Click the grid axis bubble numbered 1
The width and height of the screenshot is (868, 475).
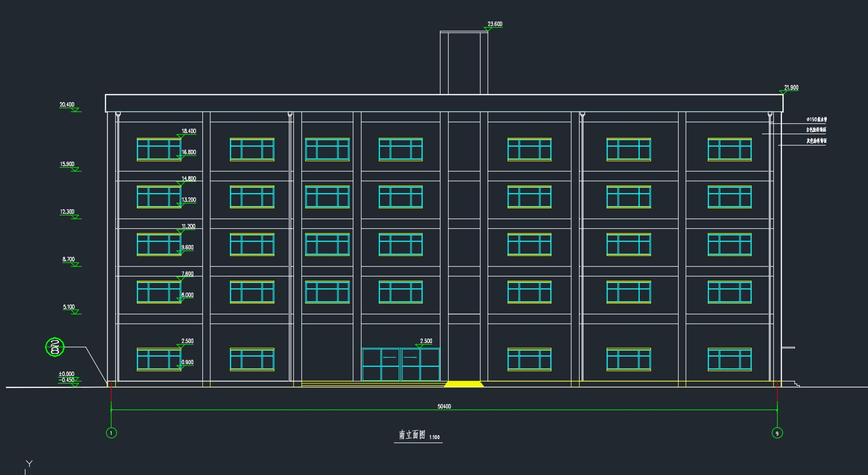pyautogui.click(x=111, y=433)
